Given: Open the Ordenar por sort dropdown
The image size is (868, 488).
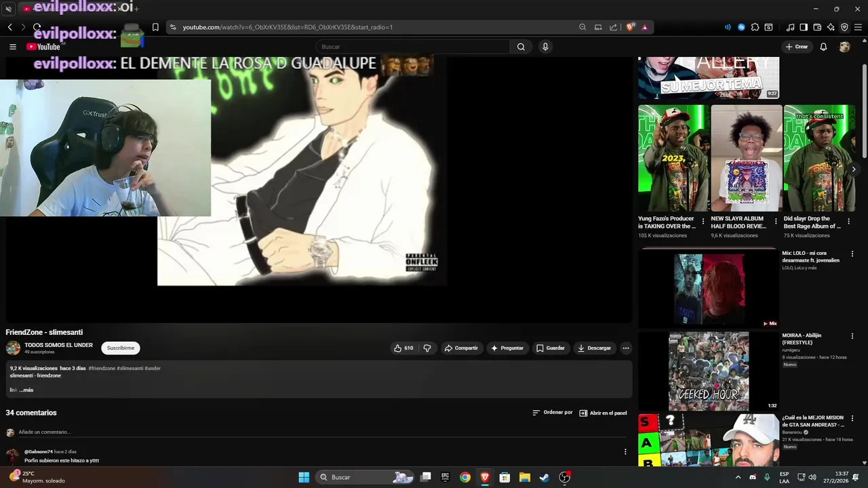Looking at the screenshot, I should [552, 412].
